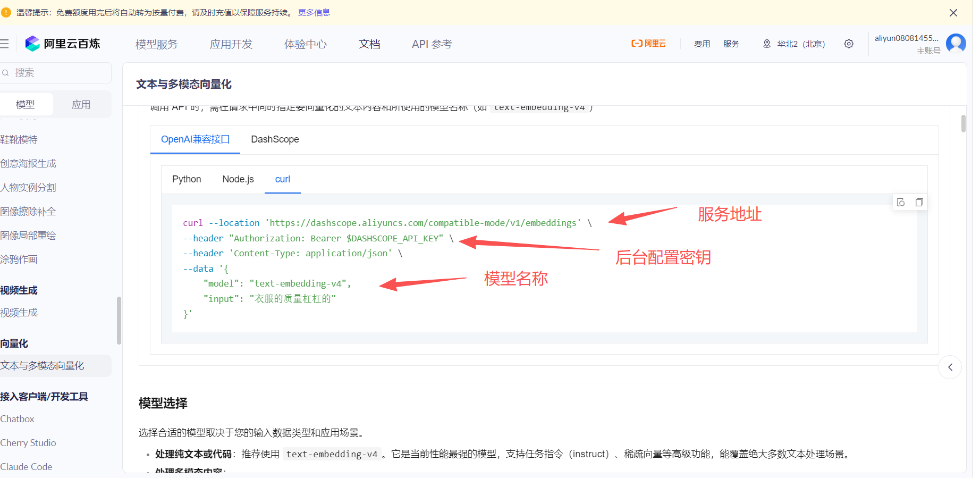Click the page vertical scrollbar
This screenshot has width=980, height=478.
[x=964, y=124]
